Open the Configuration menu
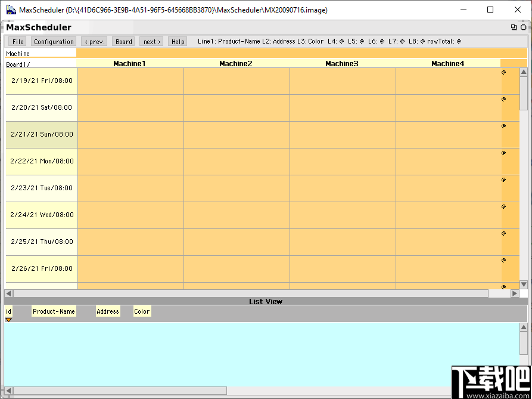Image resolution: width=532 pixels, height=399 pixels. click(53, 41)
